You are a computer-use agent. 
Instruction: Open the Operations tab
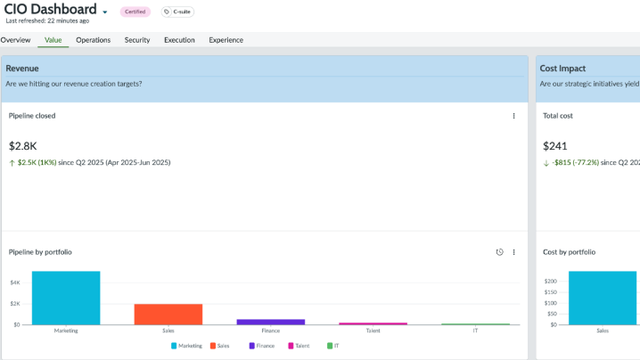[93, 40]
